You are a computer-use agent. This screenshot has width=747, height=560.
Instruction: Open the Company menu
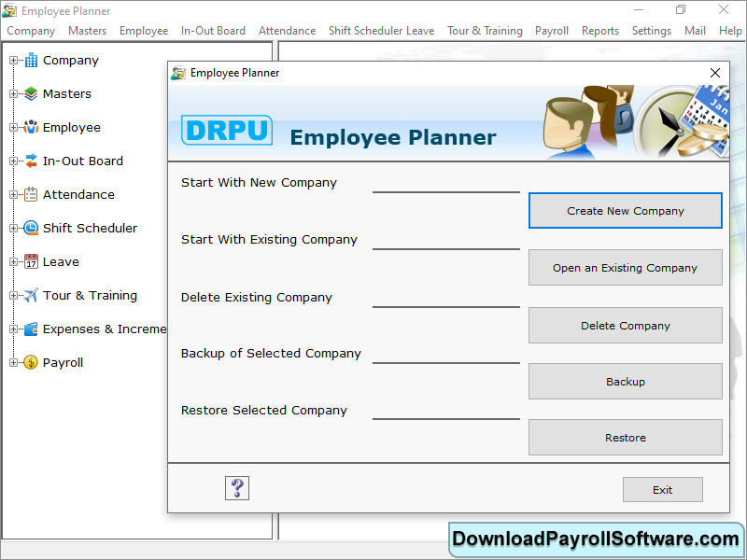click(31, 31)
